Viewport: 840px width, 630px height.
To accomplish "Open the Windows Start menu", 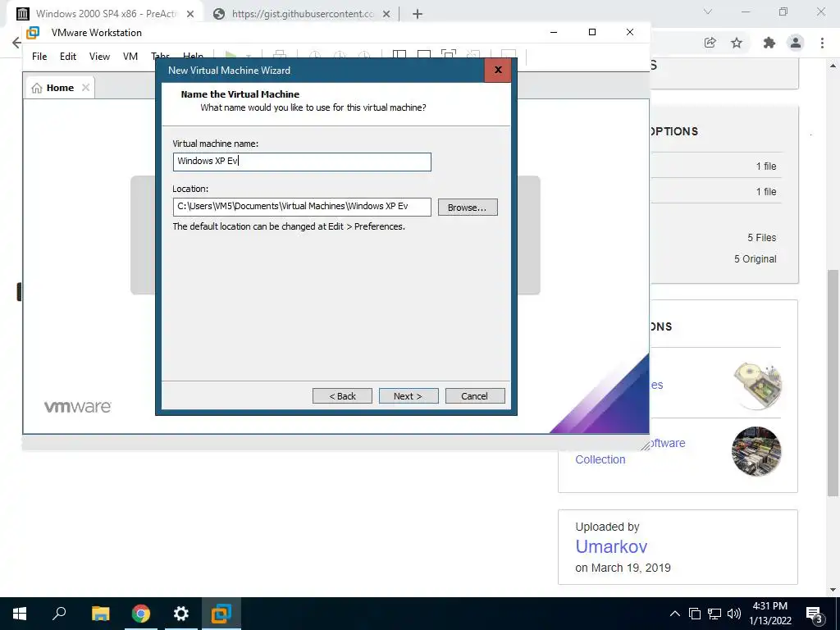I will pos(20,614).
